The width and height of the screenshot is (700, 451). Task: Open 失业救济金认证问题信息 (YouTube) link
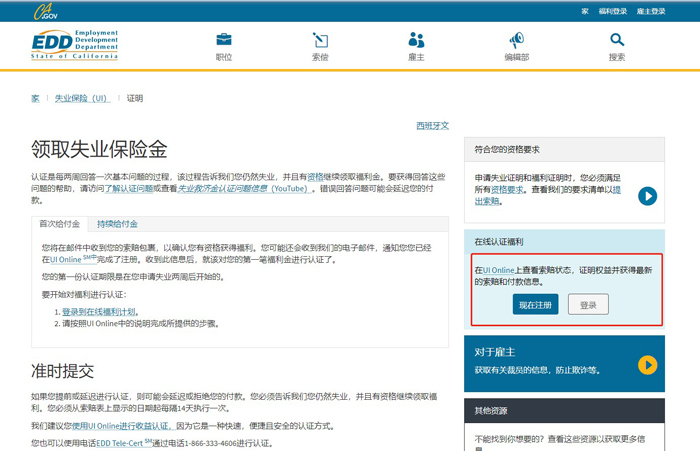coord(244,188)
